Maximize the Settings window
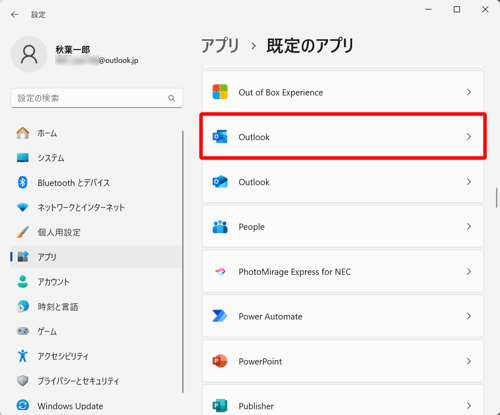The width and height of the screenshot is (500, 415). coord(457,9)
